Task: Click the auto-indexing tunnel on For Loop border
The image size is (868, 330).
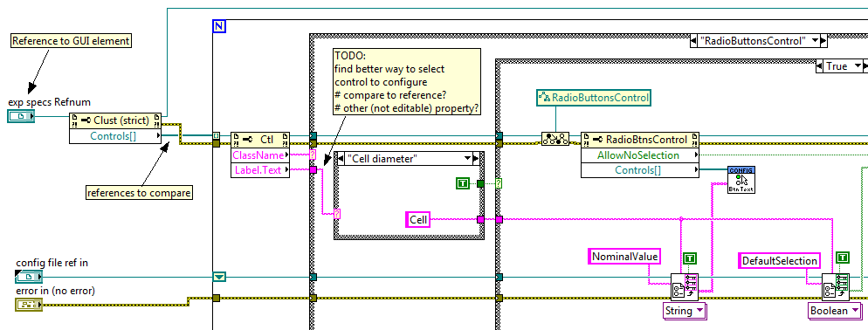Action: pos(216,135)
